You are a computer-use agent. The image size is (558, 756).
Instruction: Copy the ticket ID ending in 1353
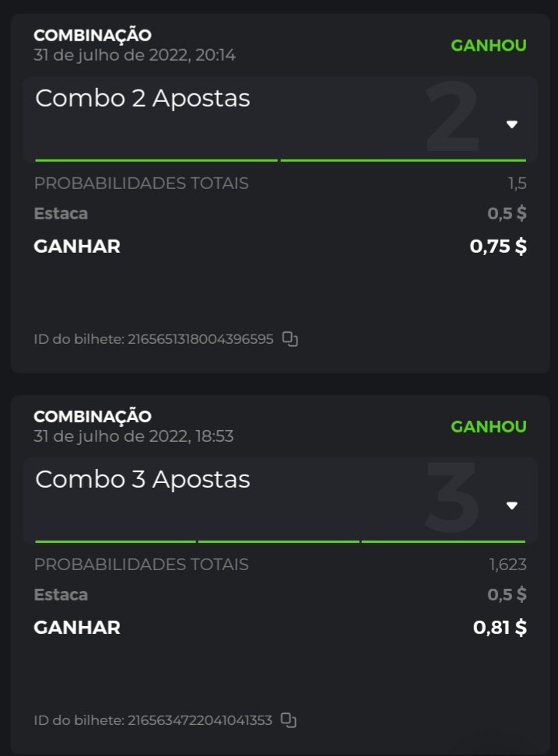288,719
